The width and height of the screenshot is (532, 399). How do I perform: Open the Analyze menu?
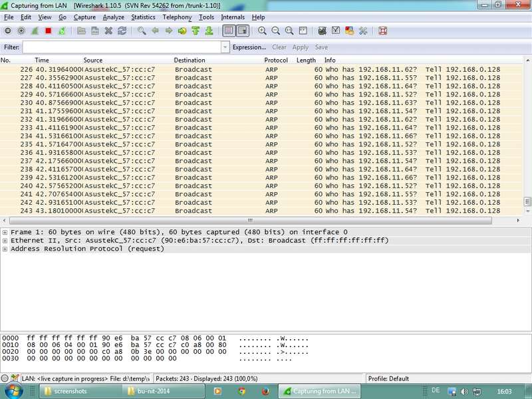pyautogui.click(x=113, y=17)
